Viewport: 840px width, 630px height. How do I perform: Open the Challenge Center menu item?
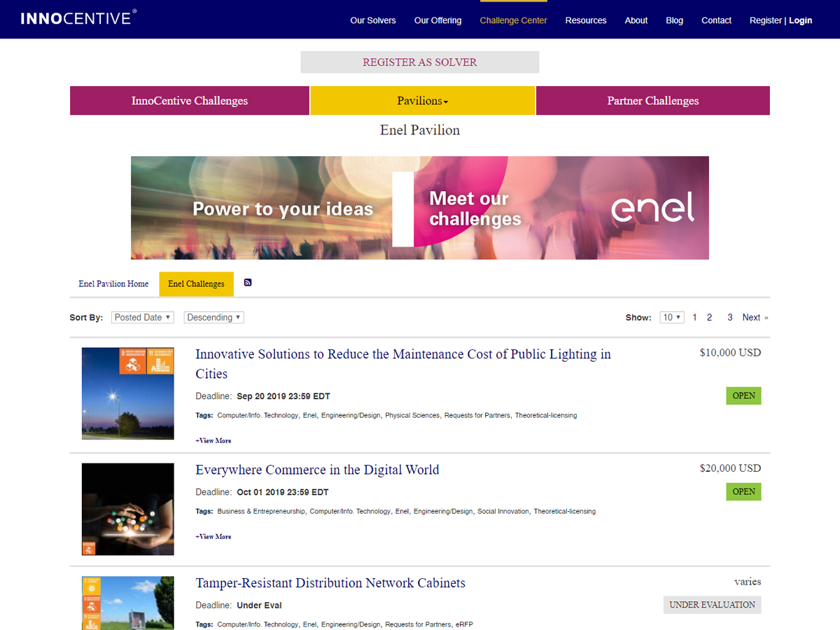click(513, 20)
